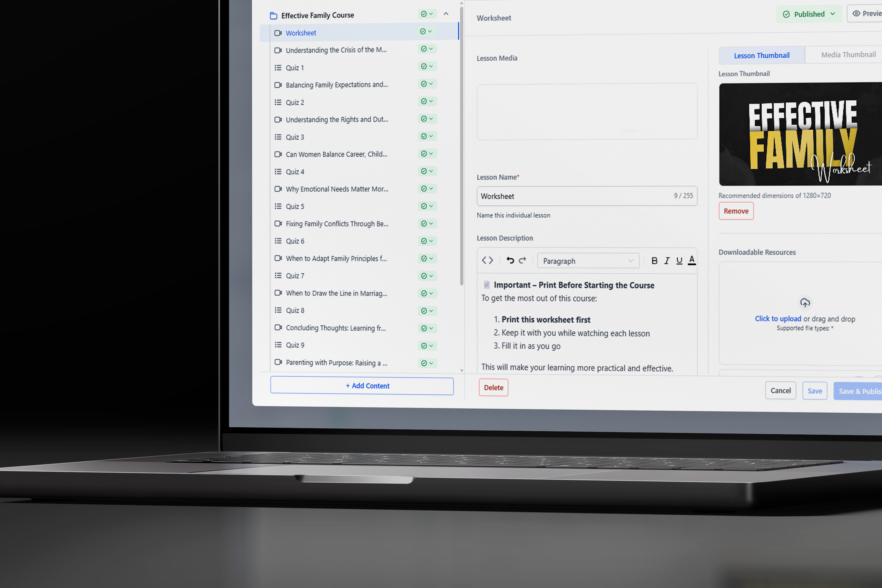Click the source code view icon
Image resolution: width=882 pixels, height=588 pixels.
[x=487, y=260]
